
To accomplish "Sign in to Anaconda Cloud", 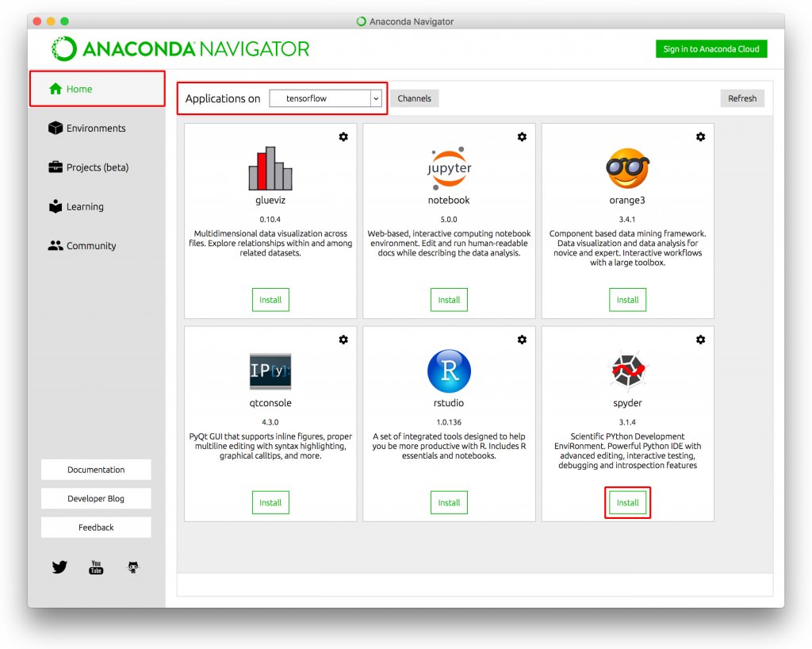I will coord(711,48).
